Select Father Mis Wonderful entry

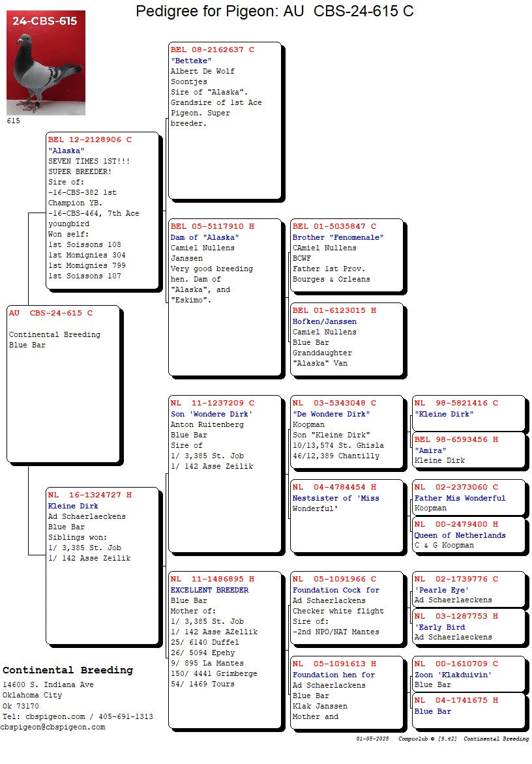460,498
